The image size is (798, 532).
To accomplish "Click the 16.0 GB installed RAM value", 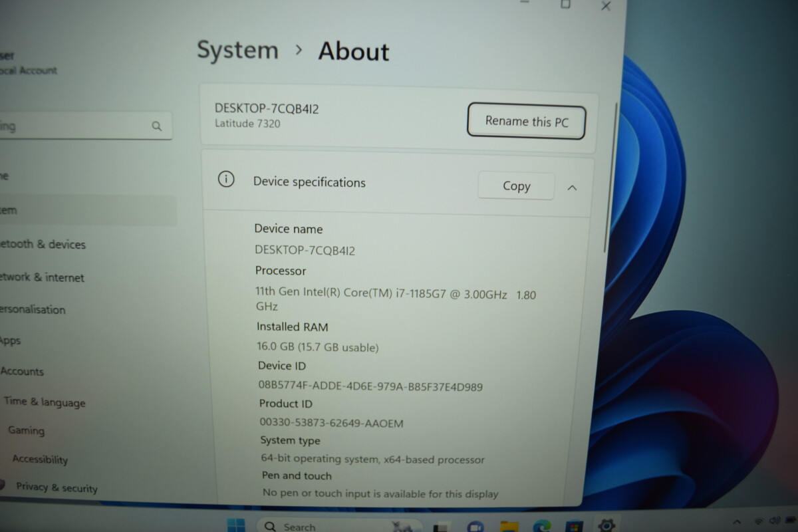I will [x=317, y=347].
